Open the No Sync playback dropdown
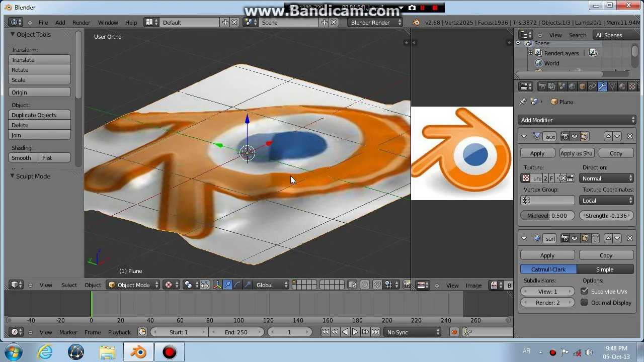This screenshot has height=362, width=644. (413, 332)
